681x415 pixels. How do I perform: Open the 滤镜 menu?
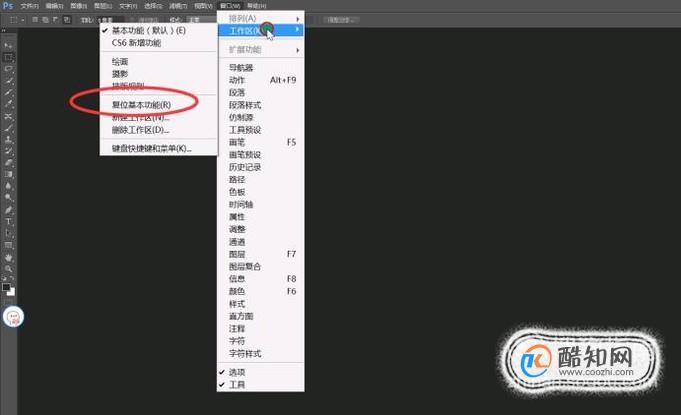(x=178, y=6)
